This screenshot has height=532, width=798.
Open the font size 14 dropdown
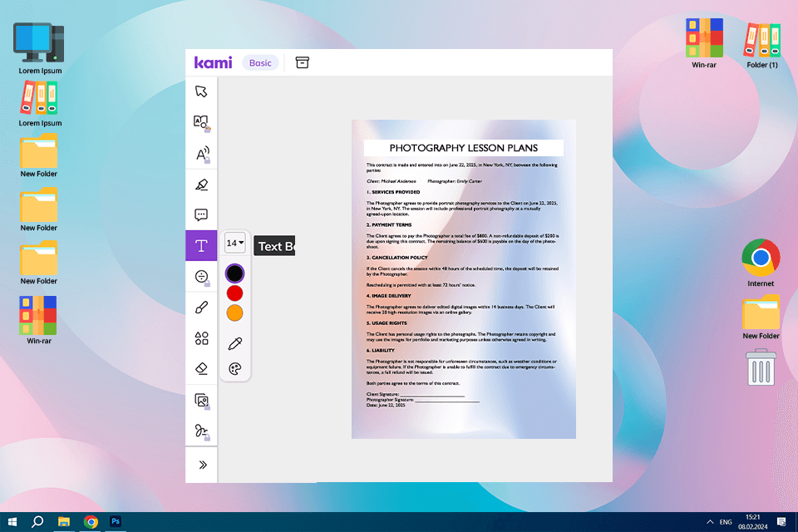coord(234,244)
